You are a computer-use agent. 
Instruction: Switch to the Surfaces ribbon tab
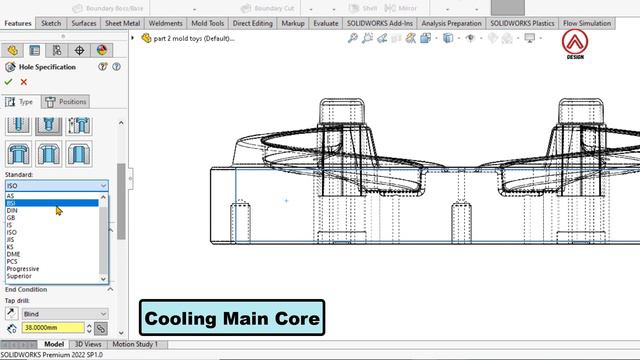pyautogui.click(x=84, y=23)
